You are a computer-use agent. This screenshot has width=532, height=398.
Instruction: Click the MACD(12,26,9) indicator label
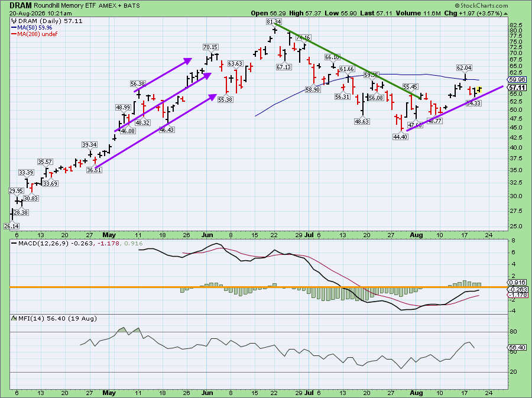click(x=38, y=243)
